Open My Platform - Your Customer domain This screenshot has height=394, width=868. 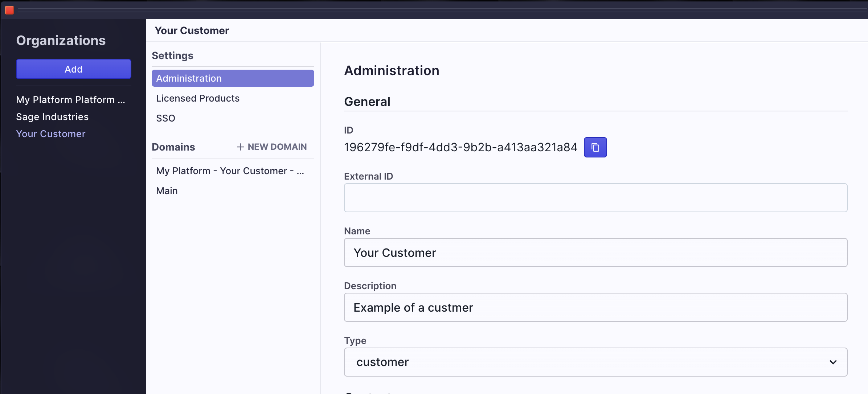[230, 171]
